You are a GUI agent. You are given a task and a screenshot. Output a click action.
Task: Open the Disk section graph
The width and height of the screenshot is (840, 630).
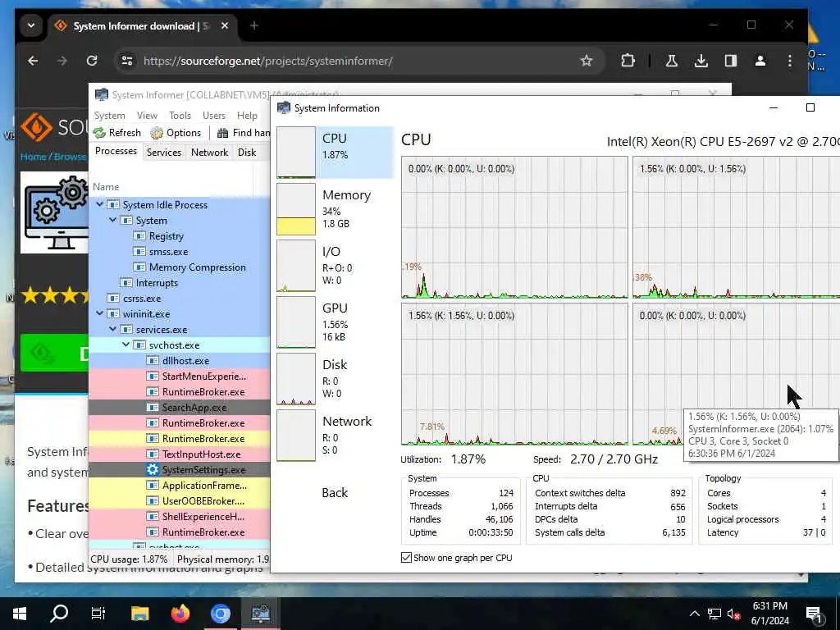pyautogui.click(x=295, y=379)
